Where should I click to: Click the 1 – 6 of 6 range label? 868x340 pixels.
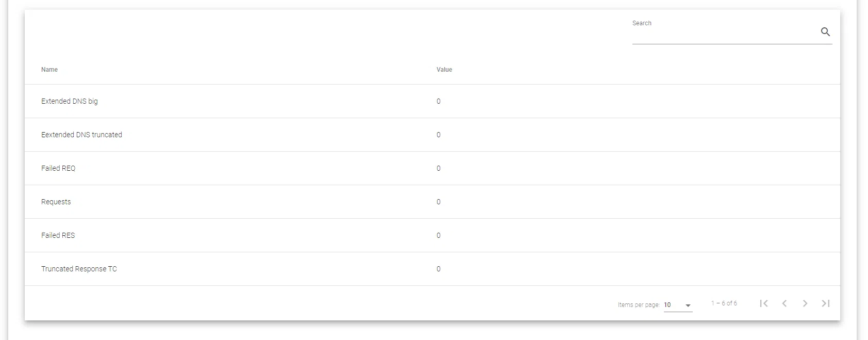pyautogui.click(x=724, y=303)
